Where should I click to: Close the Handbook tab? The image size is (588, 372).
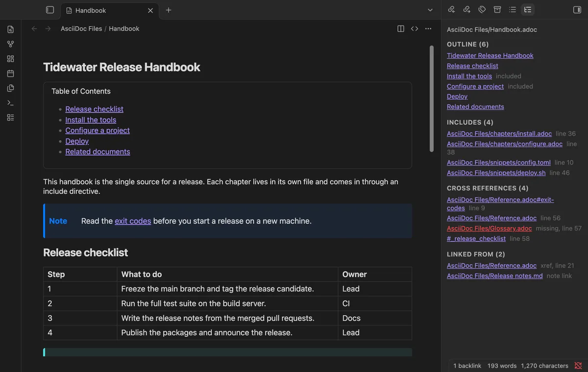150,10
